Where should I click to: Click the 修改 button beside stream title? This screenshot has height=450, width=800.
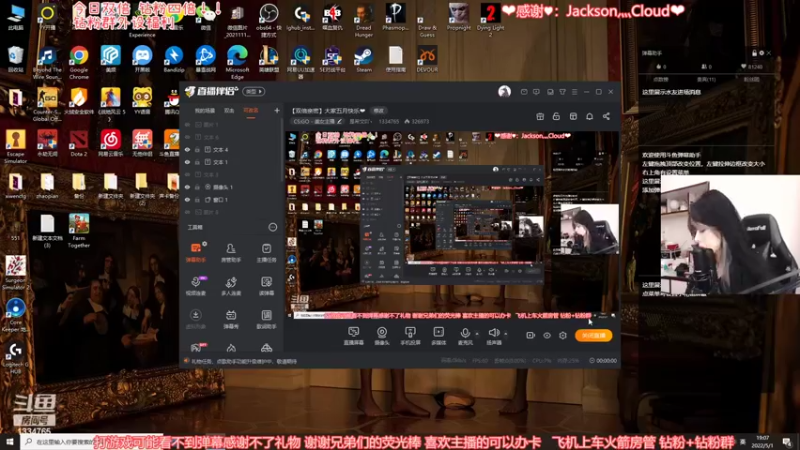379,111
